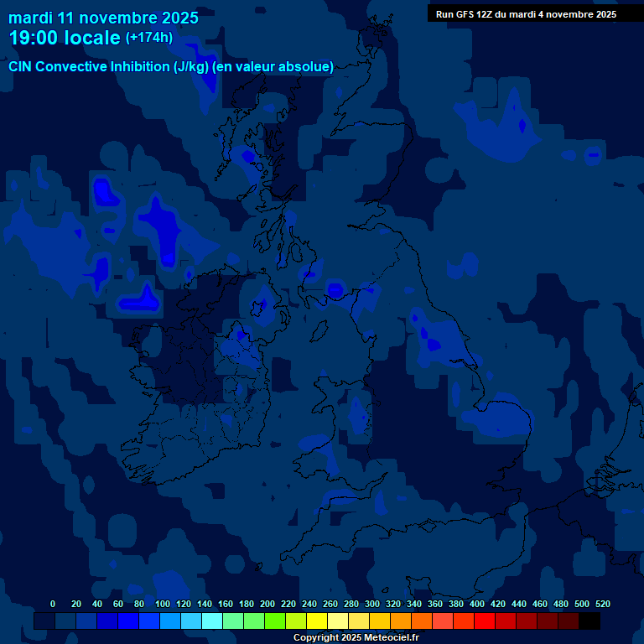Click the darkest navy swatch at legend start
The image size is (644, 644).
coord(44,621)
